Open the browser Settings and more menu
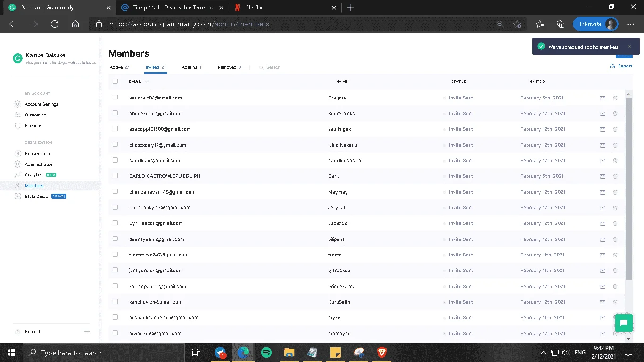This screenshot has width=644, height=362. tap(631, 24)
